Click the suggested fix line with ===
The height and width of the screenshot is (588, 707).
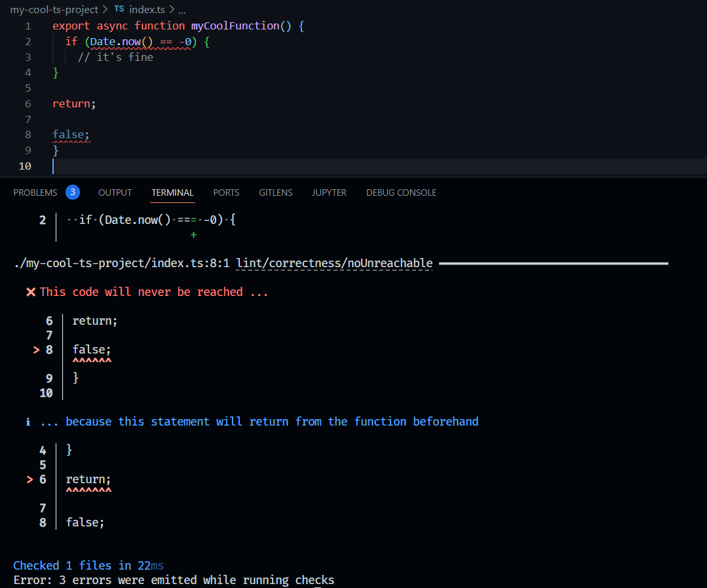(x=151, y=220)
